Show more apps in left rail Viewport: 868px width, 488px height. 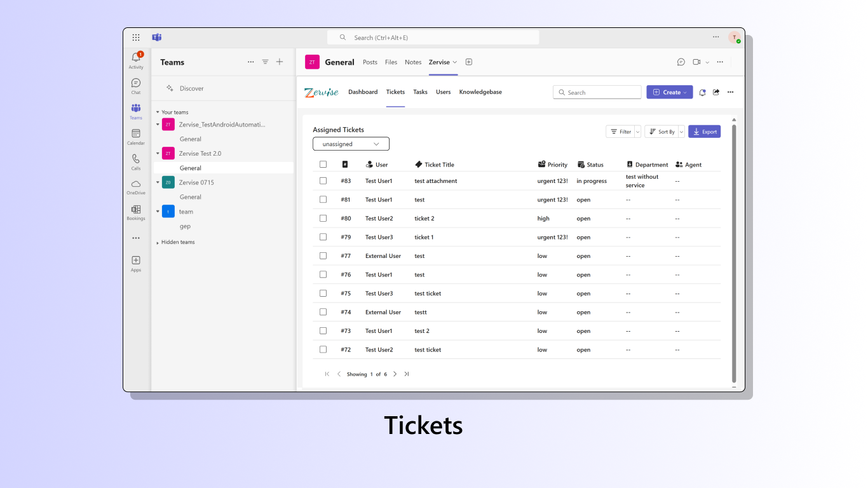(136, 238)
